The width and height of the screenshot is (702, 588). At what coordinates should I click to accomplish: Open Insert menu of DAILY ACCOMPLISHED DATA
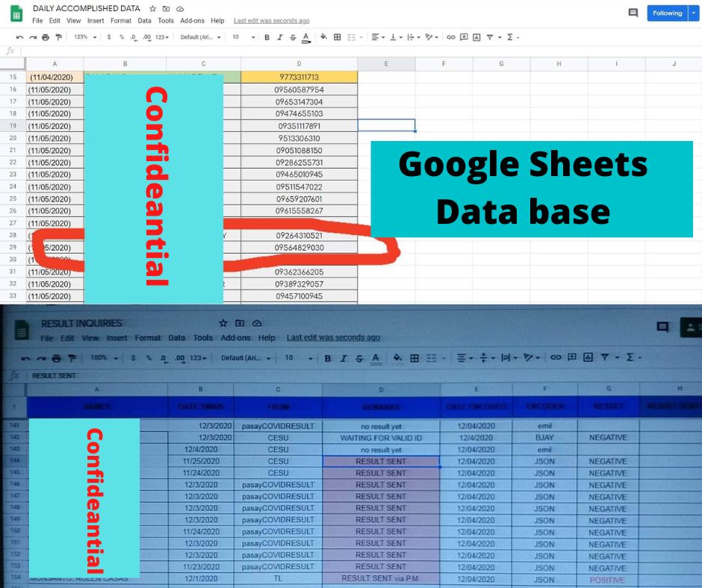[96, 21]
